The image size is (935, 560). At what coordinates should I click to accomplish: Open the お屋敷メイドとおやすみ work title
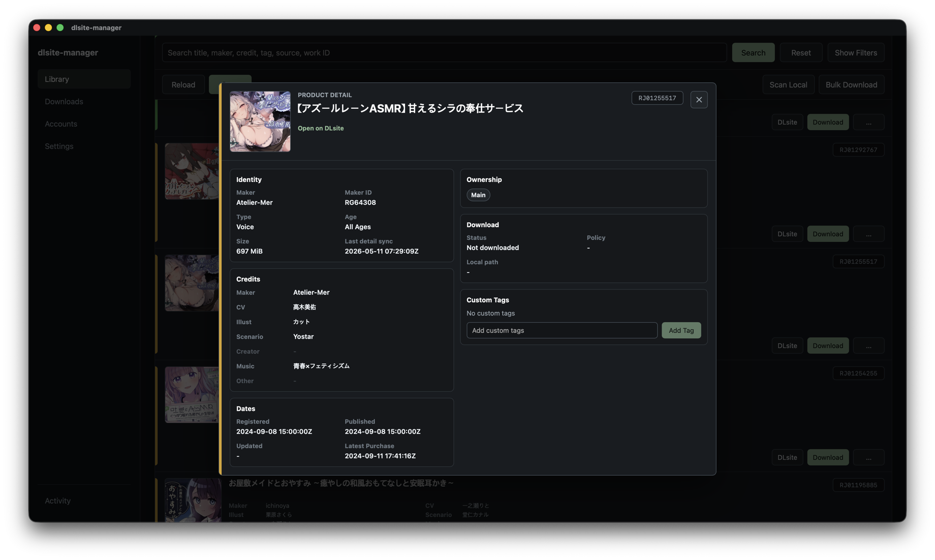tap(341, 483)
